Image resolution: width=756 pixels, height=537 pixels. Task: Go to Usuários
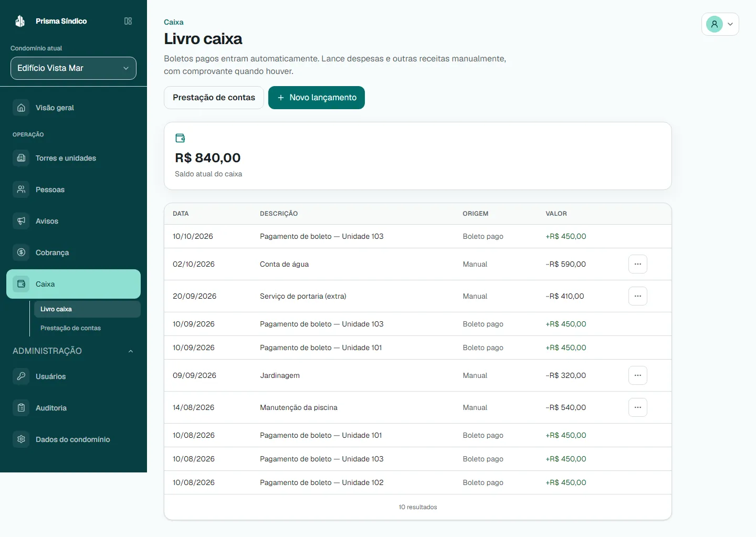coord(73,376)
